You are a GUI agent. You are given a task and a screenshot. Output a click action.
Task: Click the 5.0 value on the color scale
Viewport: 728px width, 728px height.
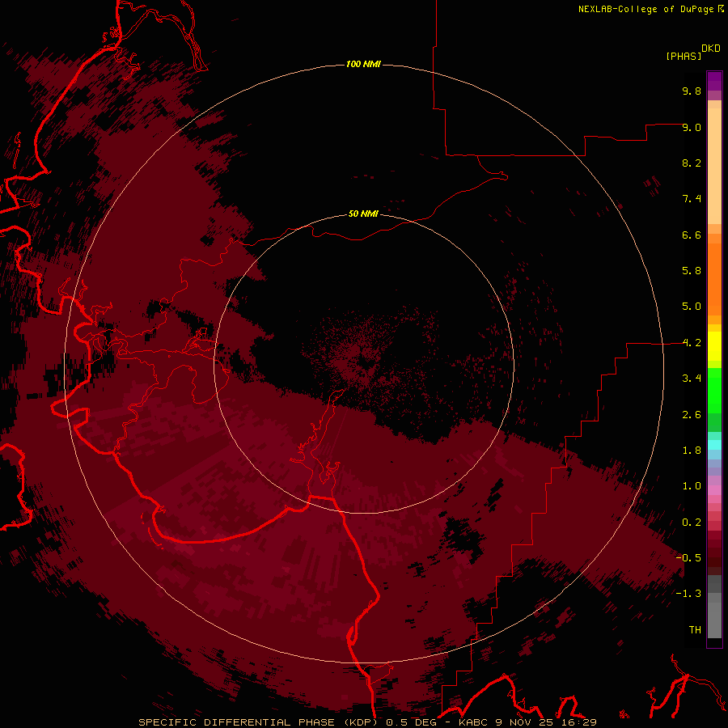692,307
